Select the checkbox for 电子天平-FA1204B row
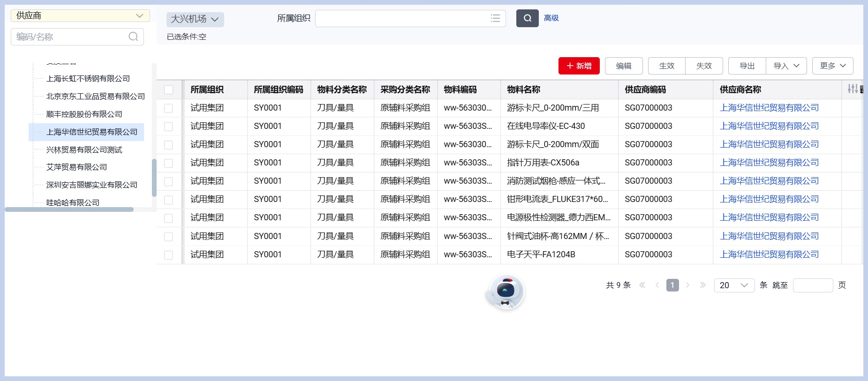This screenshot has width=868, height=381. (169, 255)
